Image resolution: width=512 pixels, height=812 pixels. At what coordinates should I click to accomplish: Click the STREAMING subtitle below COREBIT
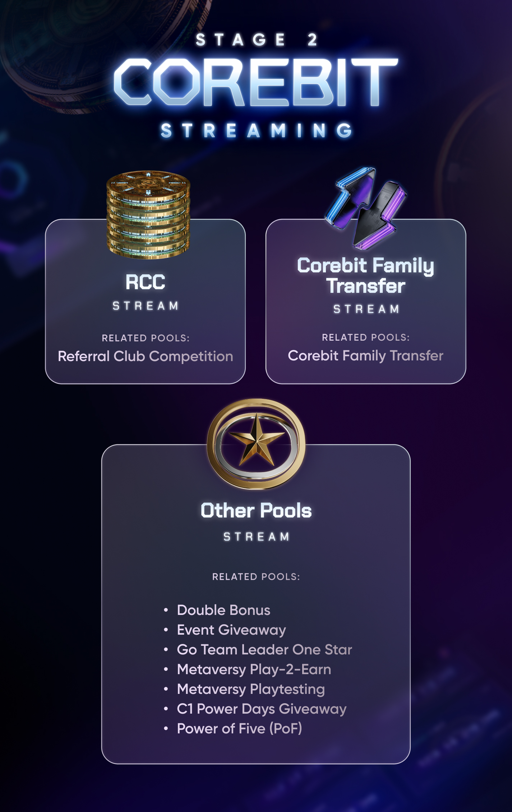click(x=256, y=131)
